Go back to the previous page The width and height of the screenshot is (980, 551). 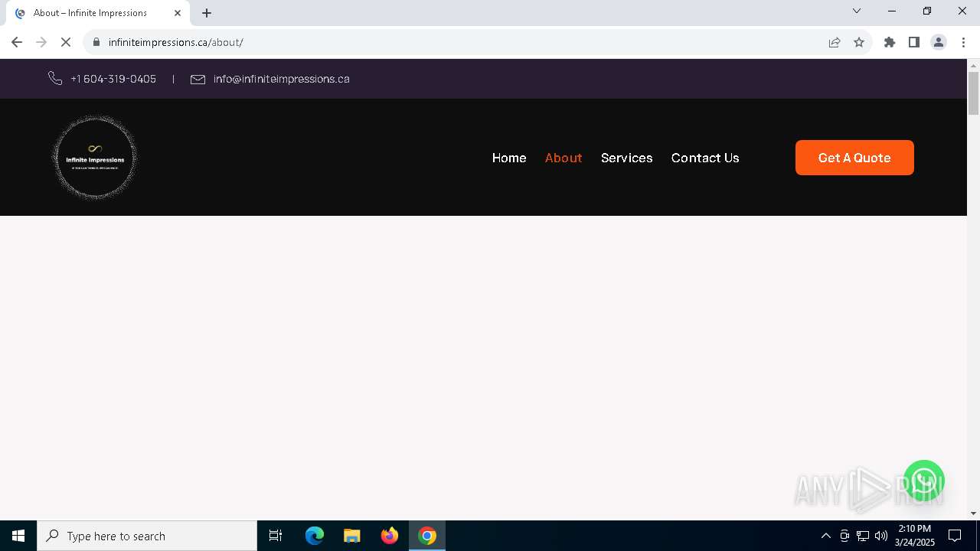(17, 42)
